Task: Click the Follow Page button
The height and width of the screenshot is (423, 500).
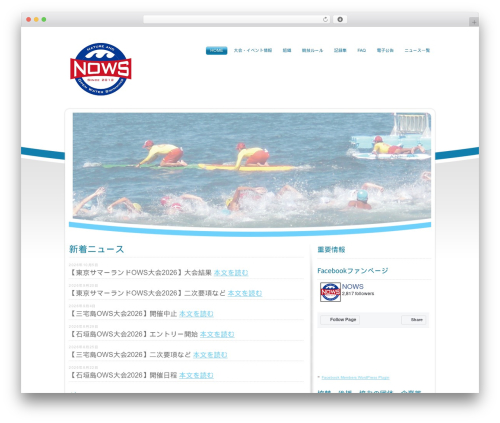Action: click(x=340, y=320)
